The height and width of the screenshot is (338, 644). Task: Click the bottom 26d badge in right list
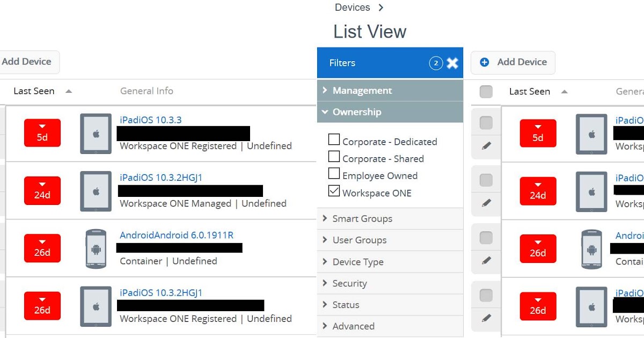(x=538, y=306)
